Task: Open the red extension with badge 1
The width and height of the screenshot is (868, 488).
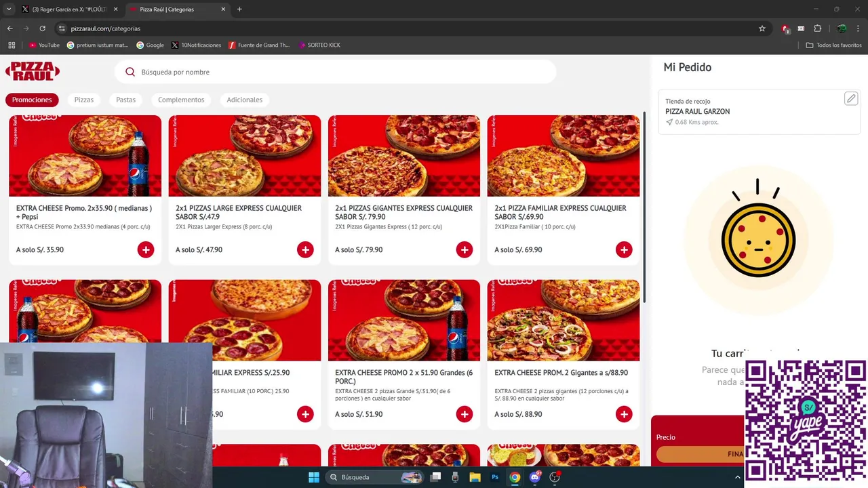Action: [x=785, y=28]
